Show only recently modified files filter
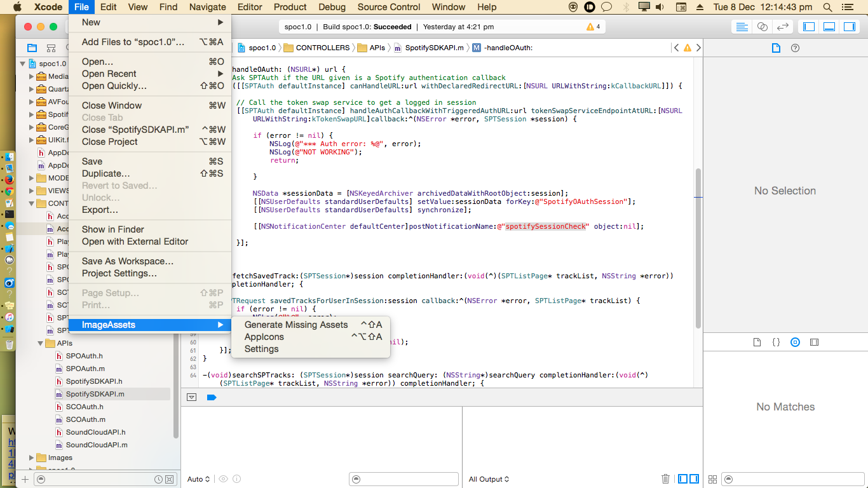The image size is (868, 488). (158, 479)
